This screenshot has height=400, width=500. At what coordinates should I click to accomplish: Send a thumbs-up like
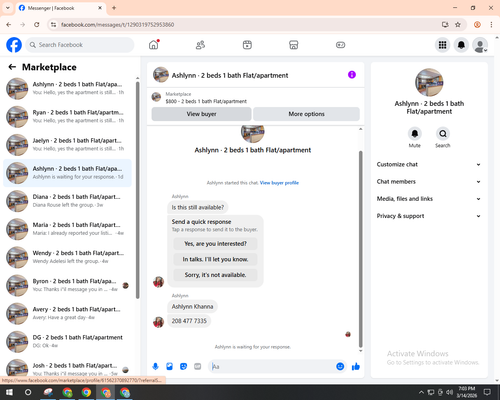pyautogui.click(x=356, y=367)
